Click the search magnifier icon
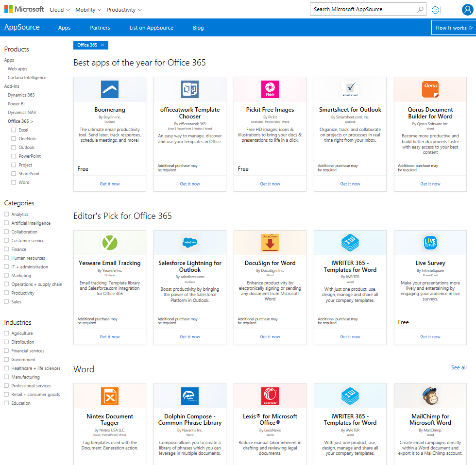This screenshot has width=476, height=465. pos(420,9)
